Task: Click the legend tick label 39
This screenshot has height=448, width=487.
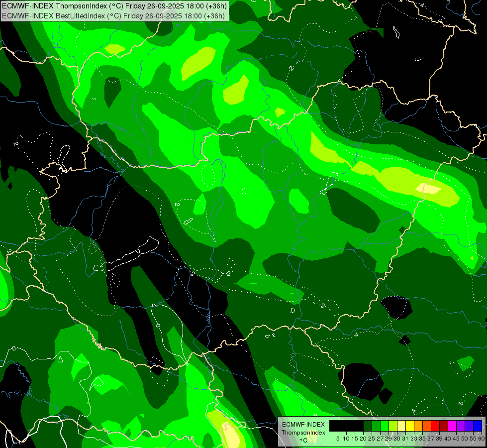Action: point(439,439)
